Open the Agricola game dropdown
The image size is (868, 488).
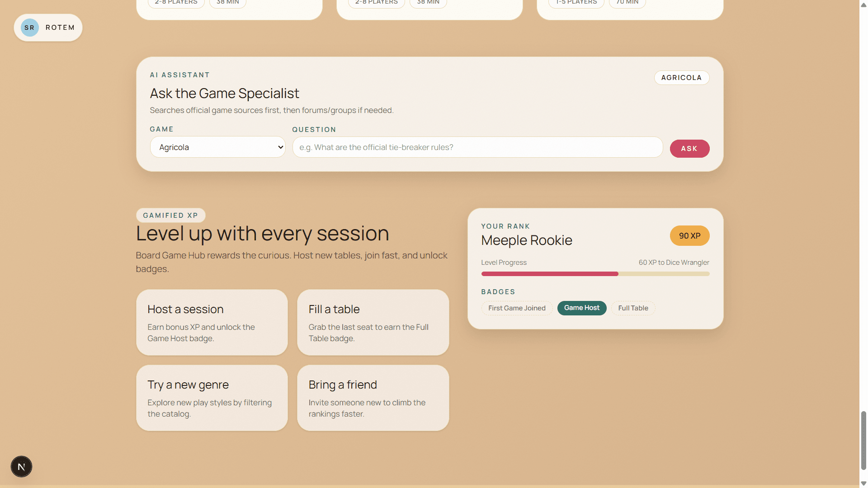pyautogui.click(x=217, y=147)
